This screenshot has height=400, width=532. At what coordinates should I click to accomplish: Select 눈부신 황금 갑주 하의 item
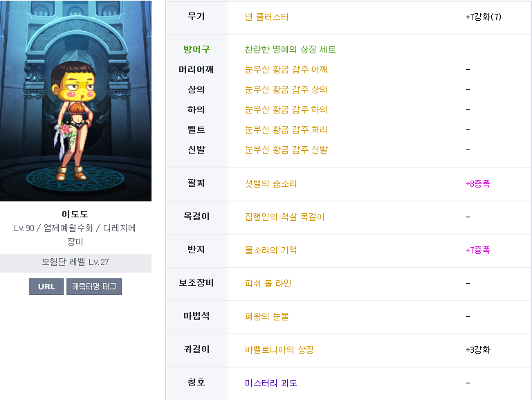pos(286,109)
